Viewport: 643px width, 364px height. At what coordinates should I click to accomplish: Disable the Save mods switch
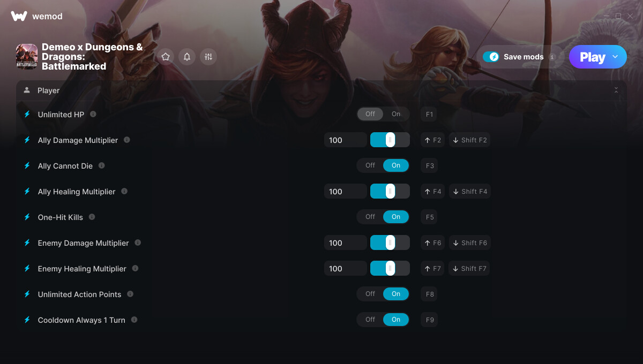[491, 57]
